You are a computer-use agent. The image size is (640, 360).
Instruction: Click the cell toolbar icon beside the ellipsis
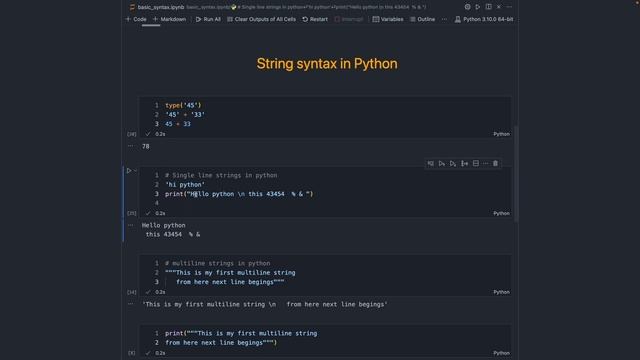click(476, 164)
